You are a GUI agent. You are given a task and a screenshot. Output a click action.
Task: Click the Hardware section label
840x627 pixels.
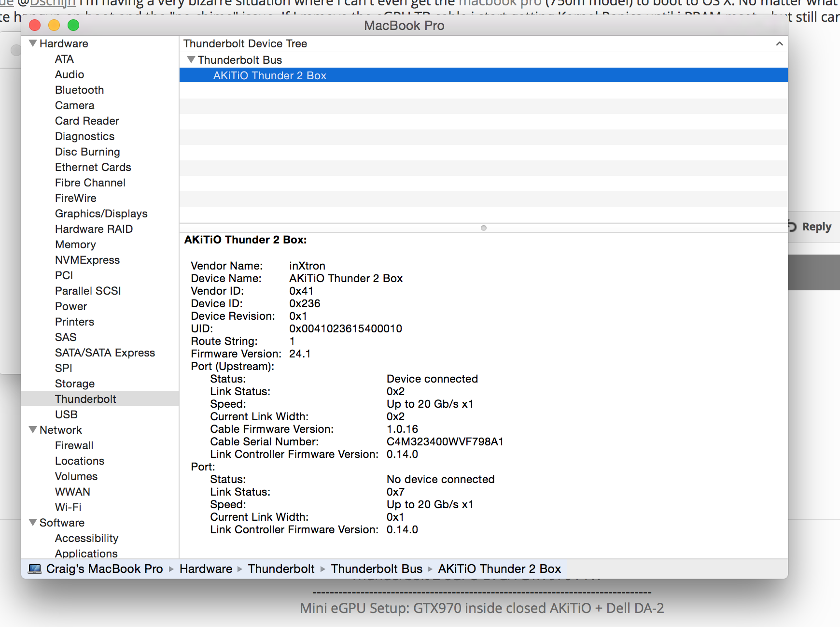coord(64,43)
